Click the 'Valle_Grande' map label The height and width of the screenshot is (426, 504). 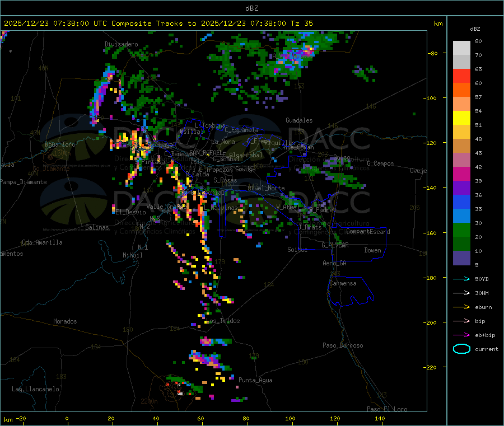(x=166, y=207)
